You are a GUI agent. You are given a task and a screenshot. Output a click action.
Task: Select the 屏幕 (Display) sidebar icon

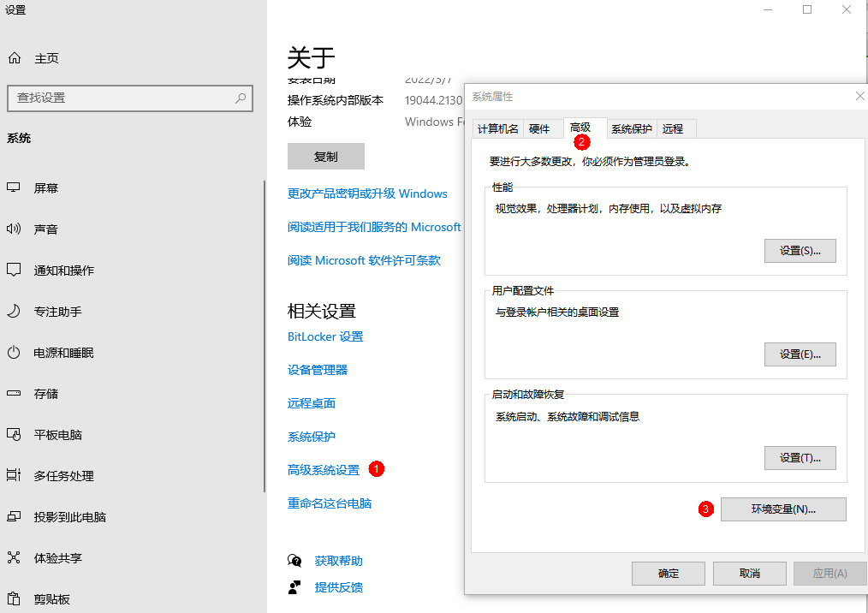[17, 187]
